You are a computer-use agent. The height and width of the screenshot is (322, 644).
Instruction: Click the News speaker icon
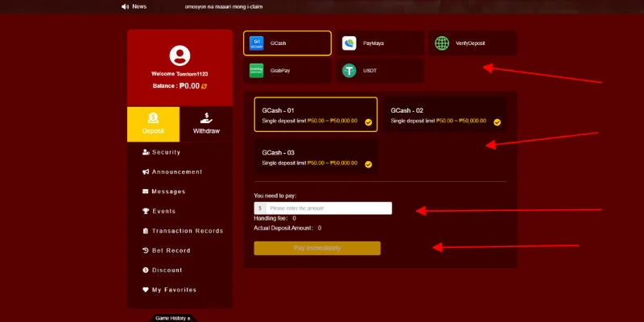click(x=126, y=6)
